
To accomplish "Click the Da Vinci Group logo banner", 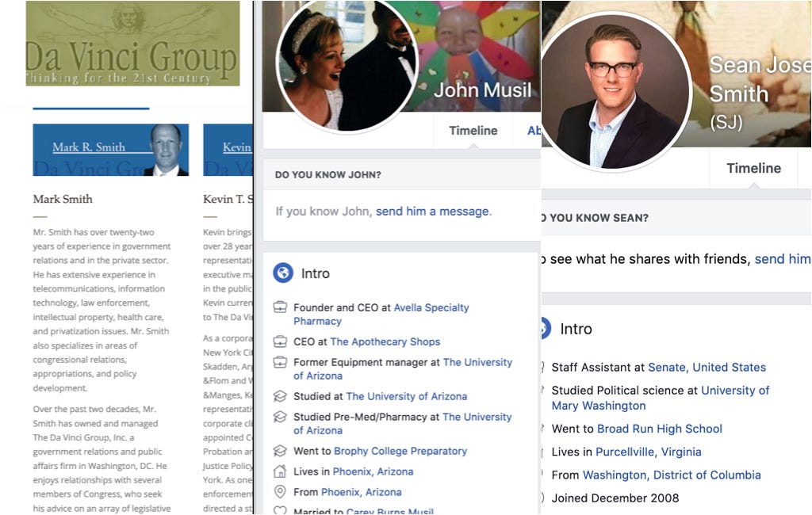I will pyautogui.click(x=132, y=44).
